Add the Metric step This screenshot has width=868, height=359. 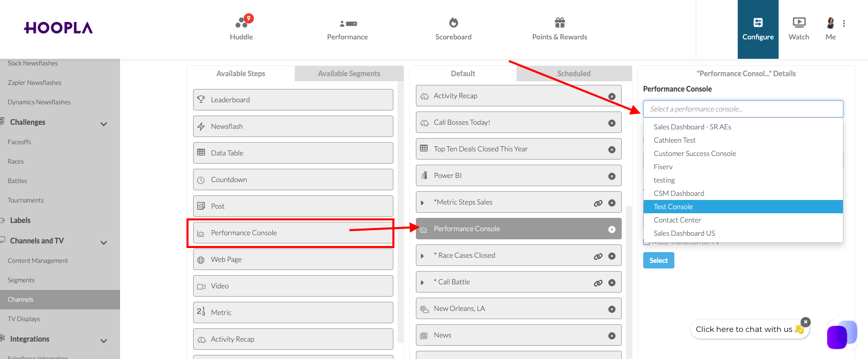tap(293, 312)
